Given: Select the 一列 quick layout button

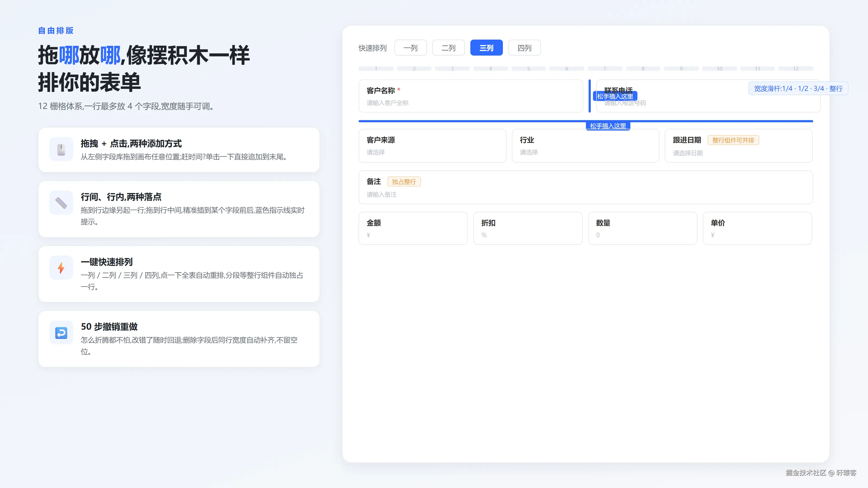Looking at the screenshot, I should pyautogui.click(x=410, y=48).
